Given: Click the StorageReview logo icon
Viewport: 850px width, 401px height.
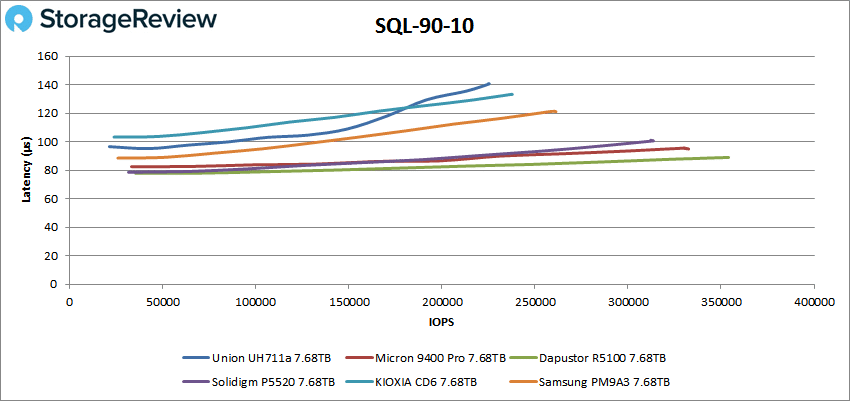Looking at the screenshot, I should (18, 21).
